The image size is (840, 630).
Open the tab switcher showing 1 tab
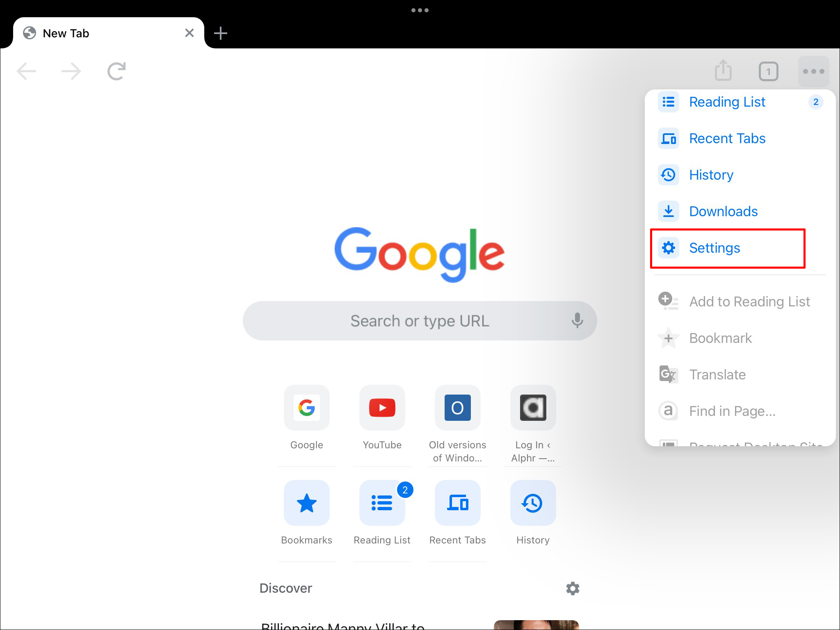coord(768,72)
